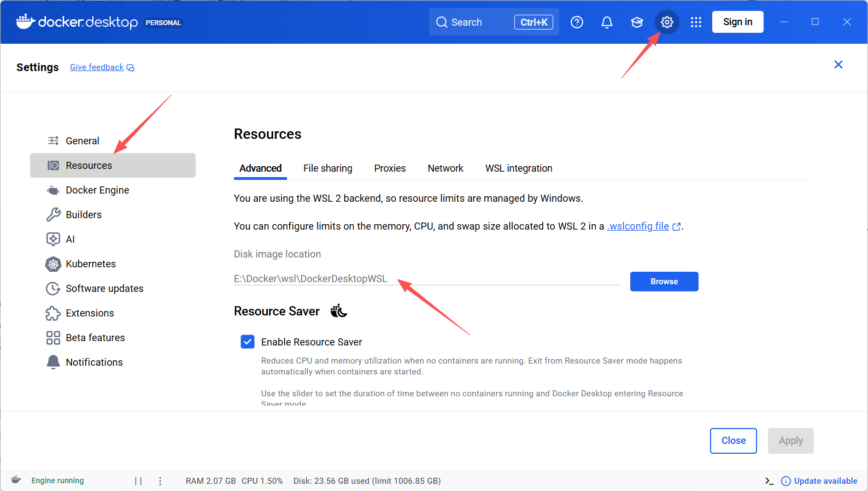
Task: Uncheck the Enable Resource Saver checkbox
Action: coord(248,342)
